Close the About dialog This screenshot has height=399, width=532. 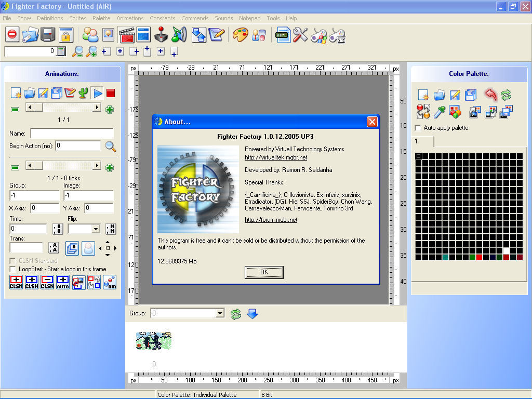click(372, 122)
